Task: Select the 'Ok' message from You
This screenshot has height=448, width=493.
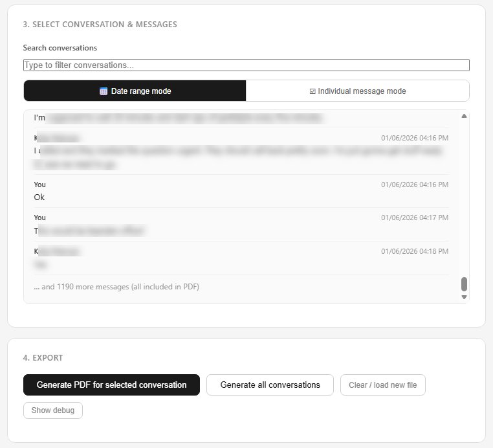Action: pyautogui.click(x=241, y=191)
